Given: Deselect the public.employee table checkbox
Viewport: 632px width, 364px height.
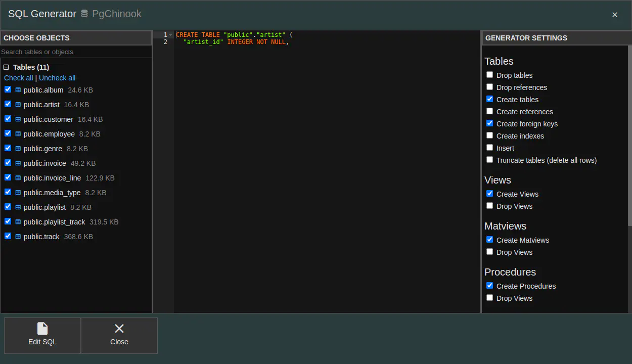Looking at the screenshot, I should (8, 133).
